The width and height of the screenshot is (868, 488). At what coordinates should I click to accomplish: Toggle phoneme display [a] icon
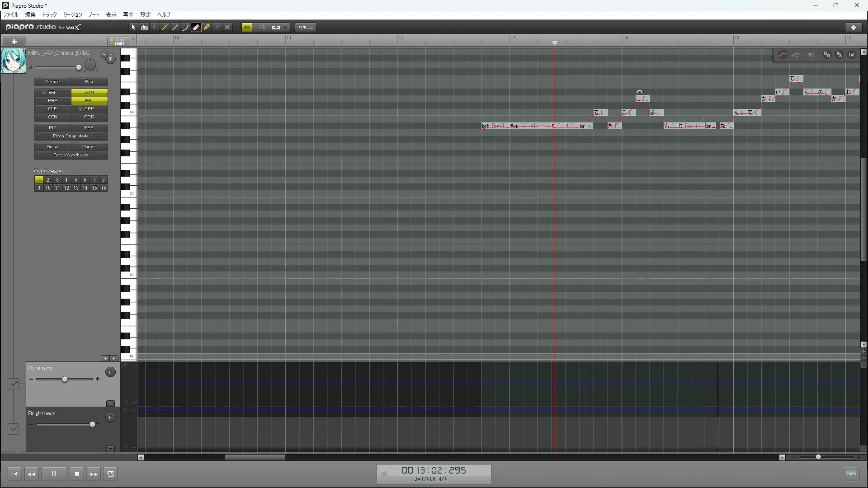(852, 55)
